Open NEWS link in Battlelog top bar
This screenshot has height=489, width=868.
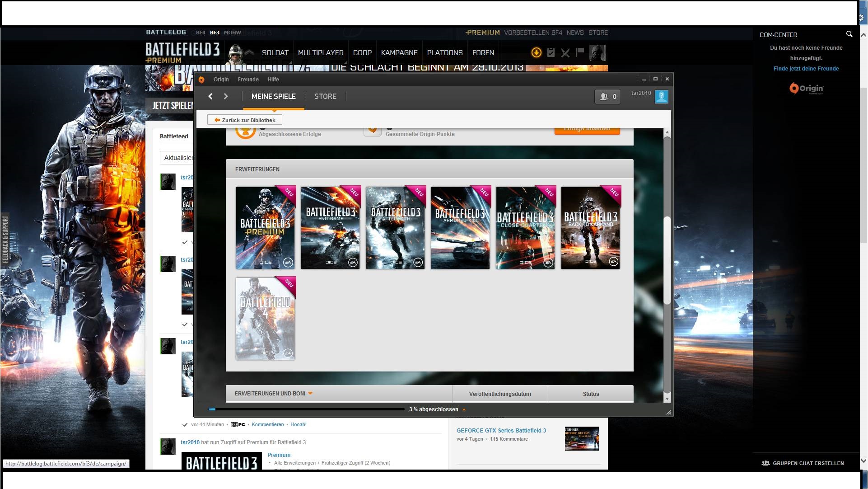575,33
